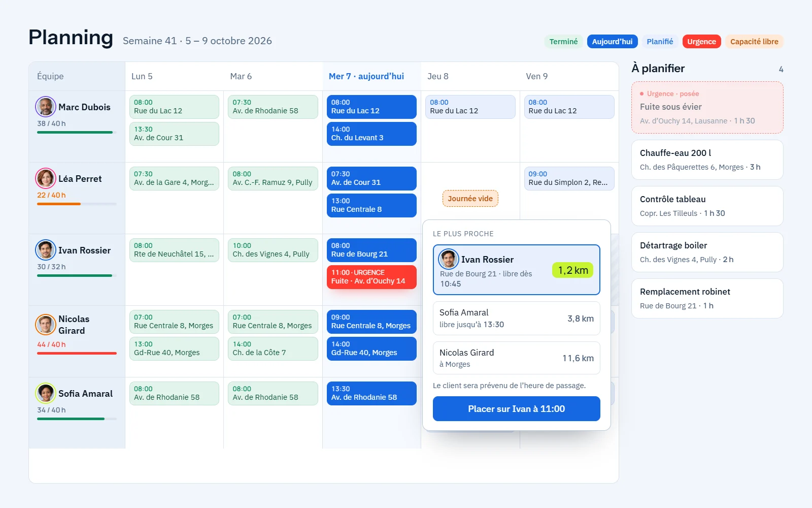Open Sofia's Wednesday 13:30 Av. de Rhodanie 58
The image size is (812, 508).
pyautogui.click(x=371, y=393)
